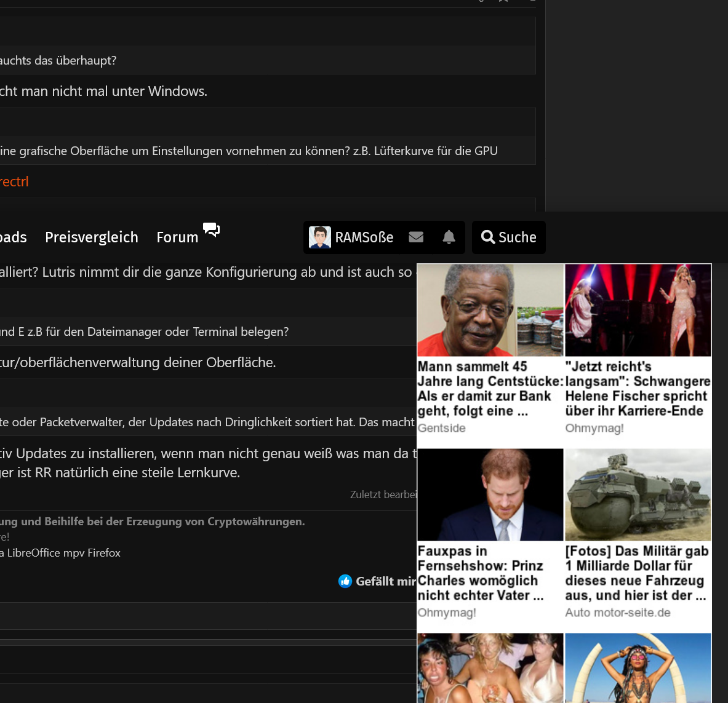The height and width of the screenshot is (703, 728).
Task: Open the orange corectrl link in the post
Action: (x=14, y=181)
